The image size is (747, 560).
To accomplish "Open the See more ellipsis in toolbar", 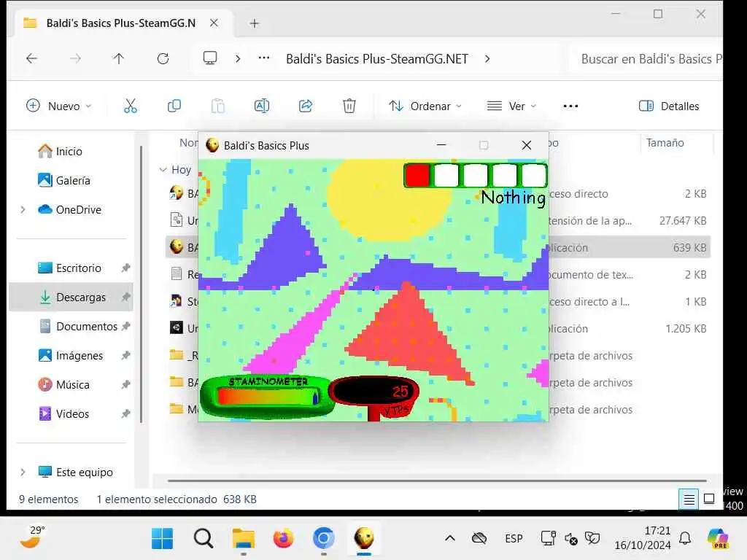I will [570, 106].
